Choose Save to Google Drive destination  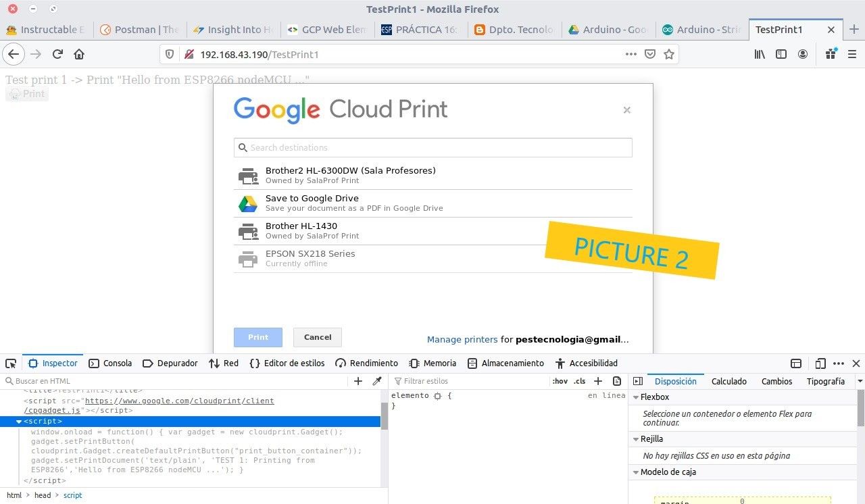(x=433, y=203)
